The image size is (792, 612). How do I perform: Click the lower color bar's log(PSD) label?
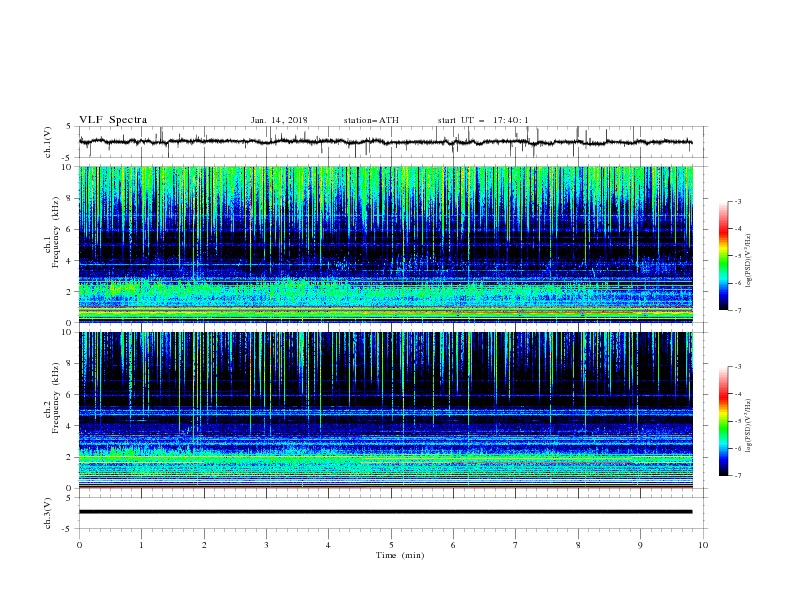coord(749,426)
